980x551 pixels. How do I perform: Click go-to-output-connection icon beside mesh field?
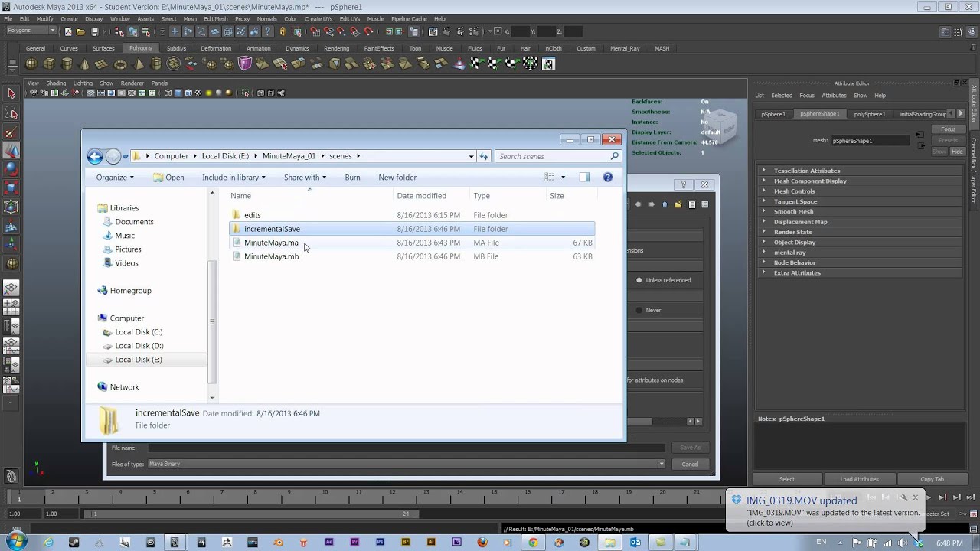tap(920, 145)
